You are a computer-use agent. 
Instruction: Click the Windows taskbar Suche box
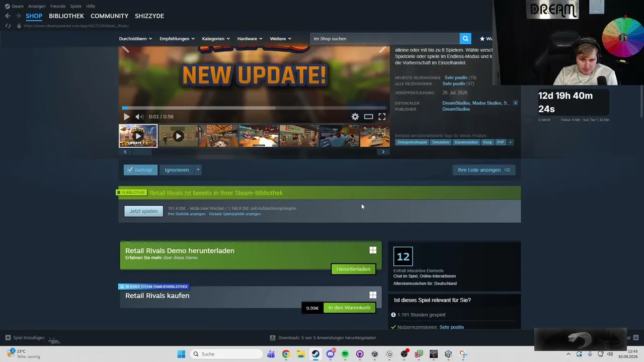[x=225, y=354]
